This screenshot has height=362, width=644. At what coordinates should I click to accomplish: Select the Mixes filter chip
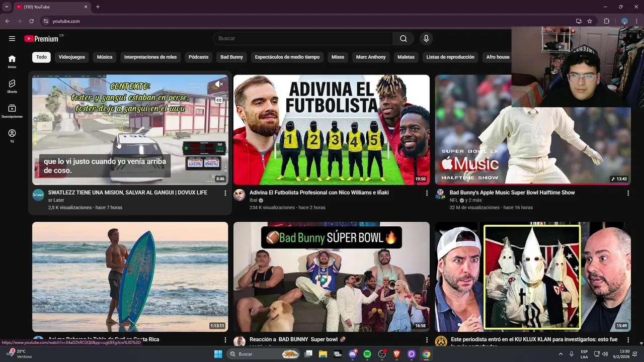coord(338,57)
